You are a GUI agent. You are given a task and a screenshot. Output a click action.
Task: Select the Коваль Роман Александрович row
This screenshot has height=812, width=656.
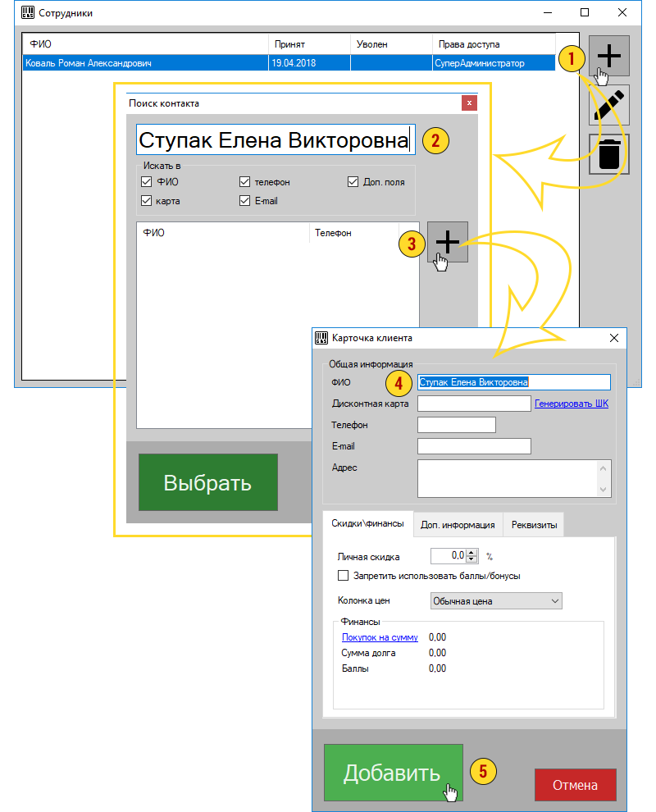tap(289, 63)
